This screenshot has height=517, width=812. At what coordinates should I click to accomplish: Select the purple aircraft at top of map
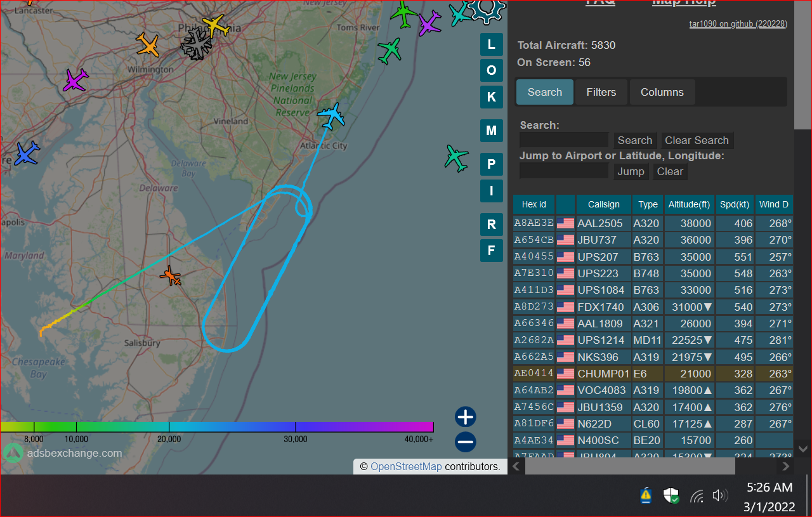coord(429,23)
